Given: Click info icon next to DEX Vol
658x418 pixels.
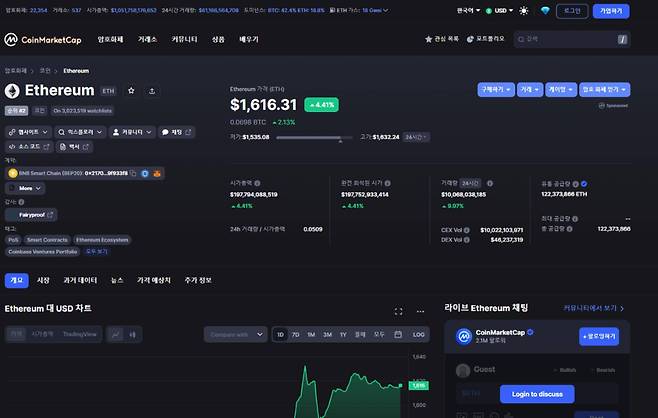Looking at the screenshot, I should coord(467,240).
